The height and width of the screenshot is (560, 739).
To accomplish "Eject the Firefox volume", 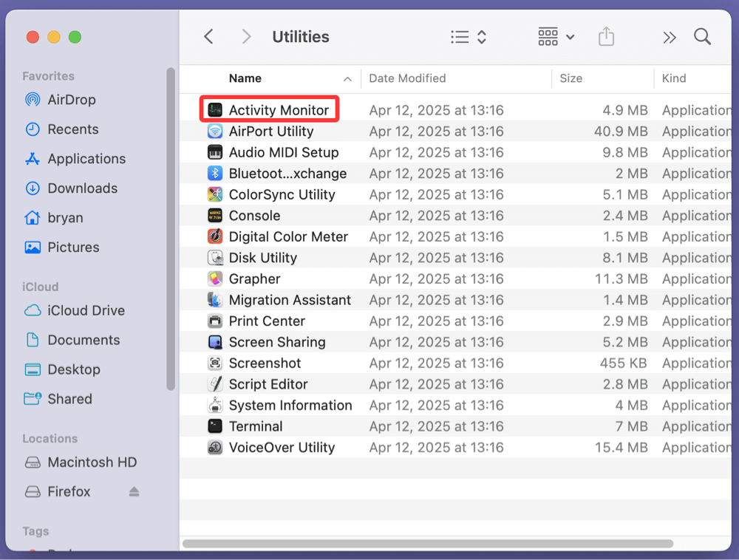I will pos(133,491).
